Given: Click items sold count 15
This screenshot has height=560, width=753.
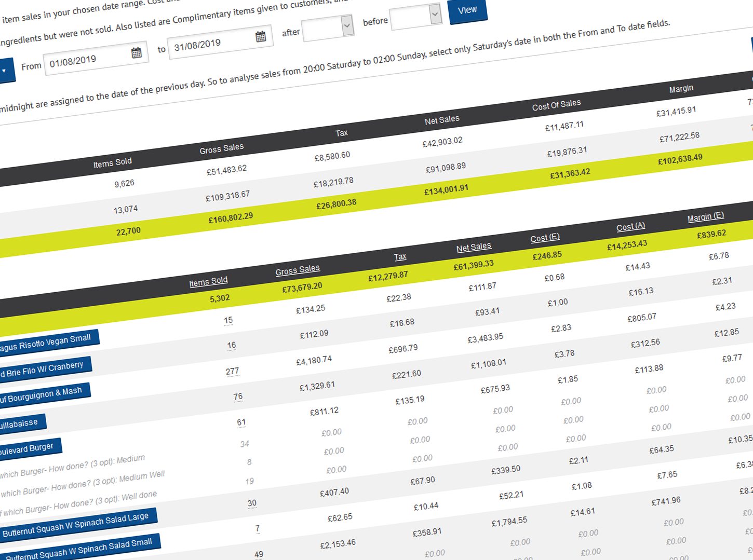Looking at the screenshot, I should pyautogui.click(x=228, y=320).
